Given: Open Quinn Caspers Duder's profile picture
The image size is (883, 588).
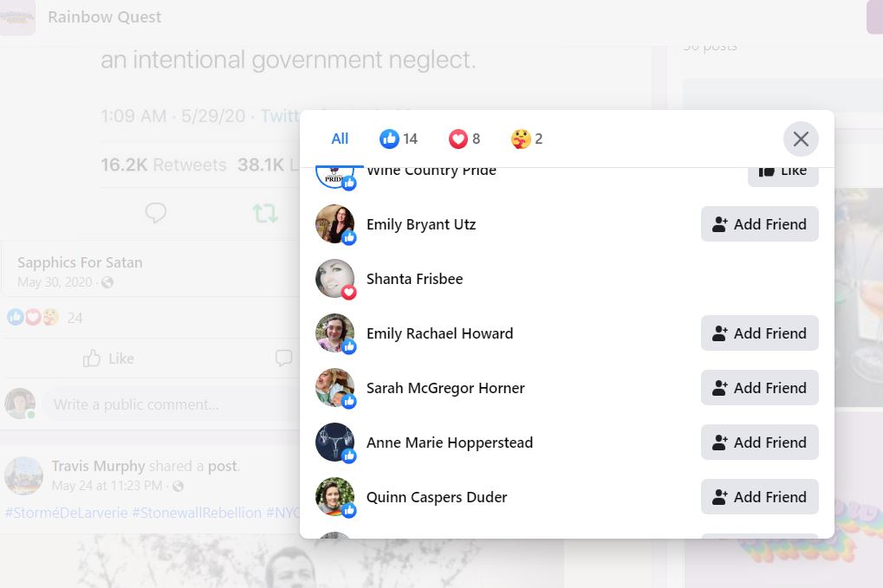Looking at the screenshot, I should pos(334,497).
